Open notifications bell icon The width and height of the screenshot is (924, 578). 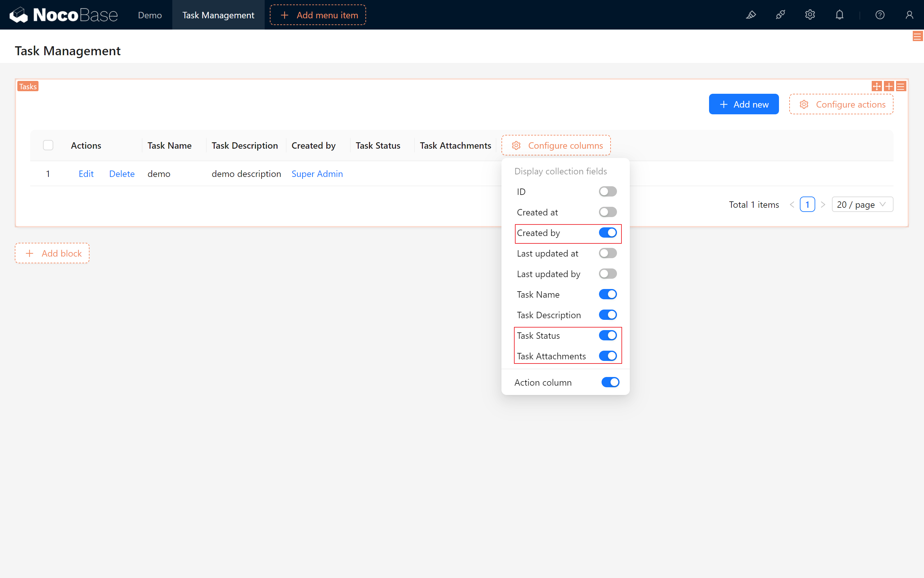tap(839, 15)
